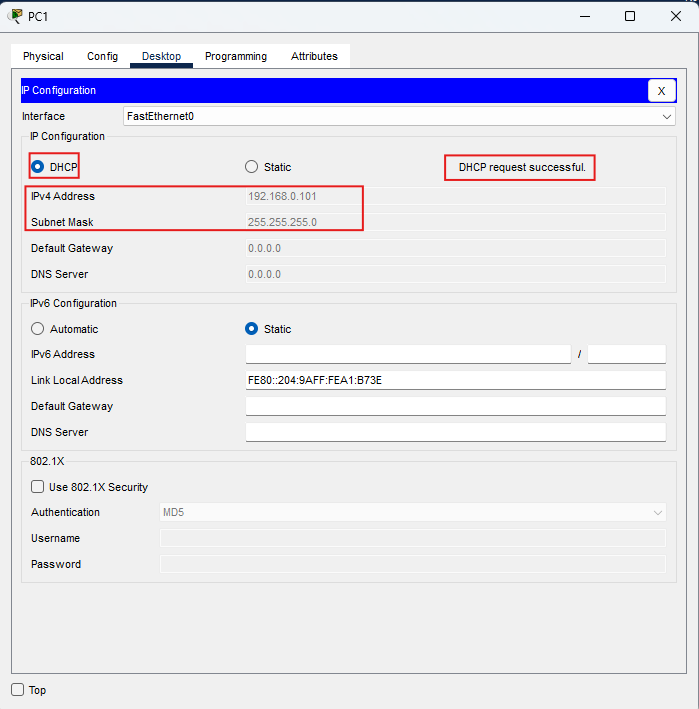Open the Authentication MD5 dropdown
The width and height of the screenshot is (699, 709).
pos(413,512)
